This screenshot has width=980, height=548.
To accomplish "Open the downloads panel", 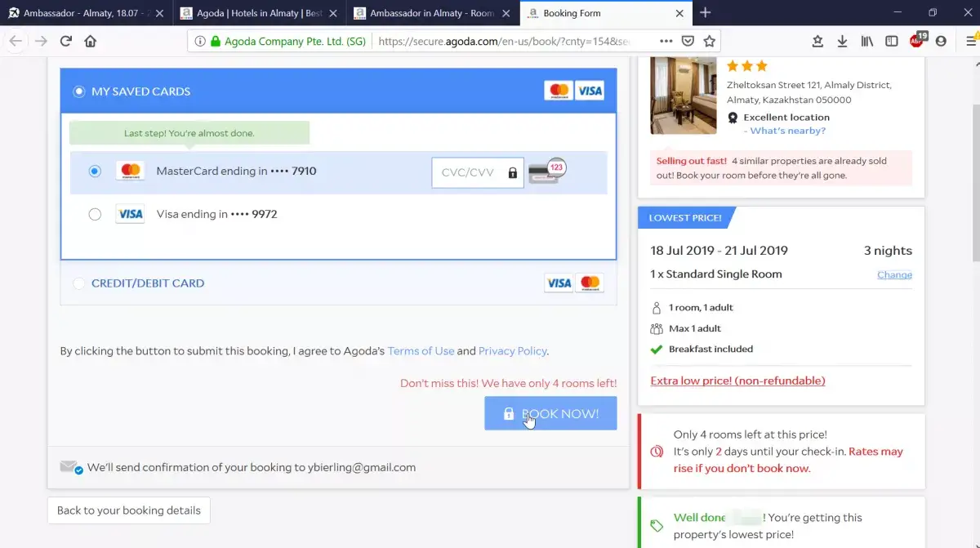I will click(x=843, y=41).
